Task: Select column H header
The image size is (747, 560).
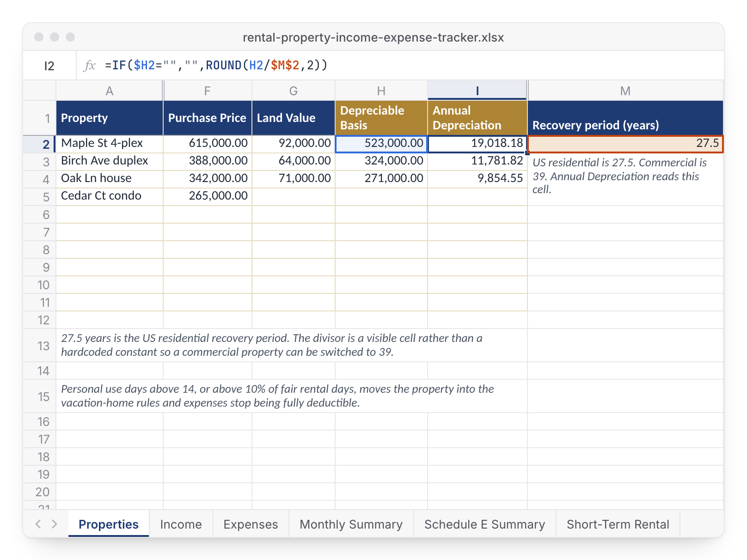Action: pyautogui.click(x=381, y=91)
